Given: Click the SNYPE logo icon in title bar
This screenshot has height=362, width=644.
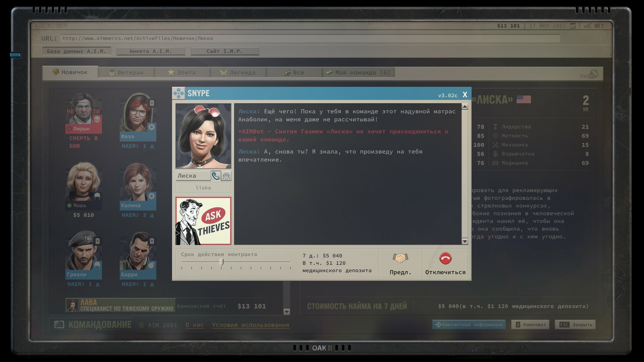Looking at the screenshot, I should pyautogui.click(x=179, y=93).
